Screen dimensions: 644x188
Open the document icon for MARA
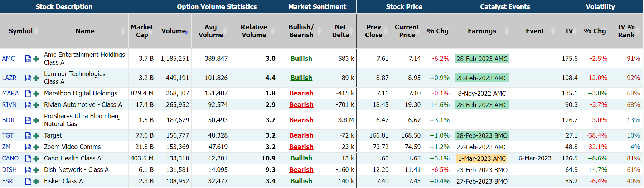[x=28, y=93]
